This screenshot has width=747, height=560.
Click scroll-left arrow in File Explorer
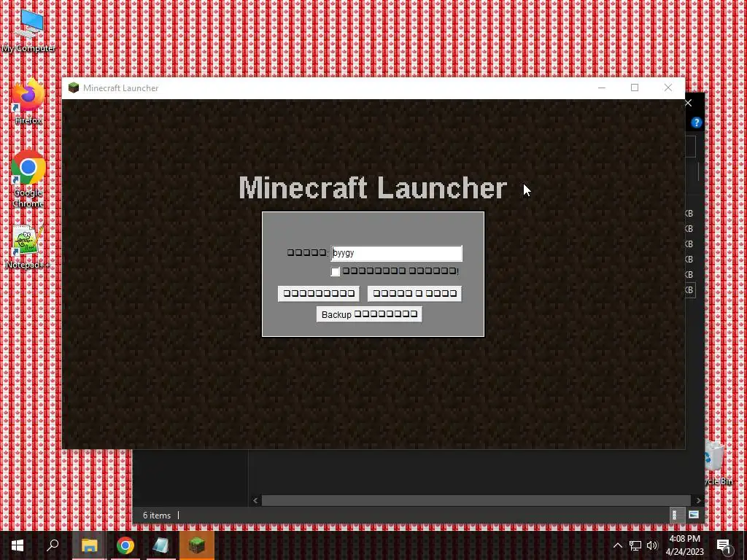click(x=255, y=500)
